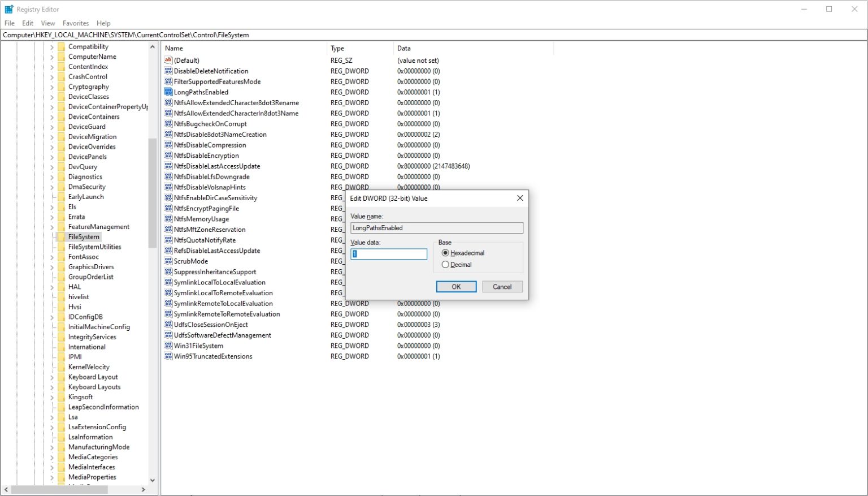Confirm the edit with OK
868x496 pixels.
click(456, 286)
